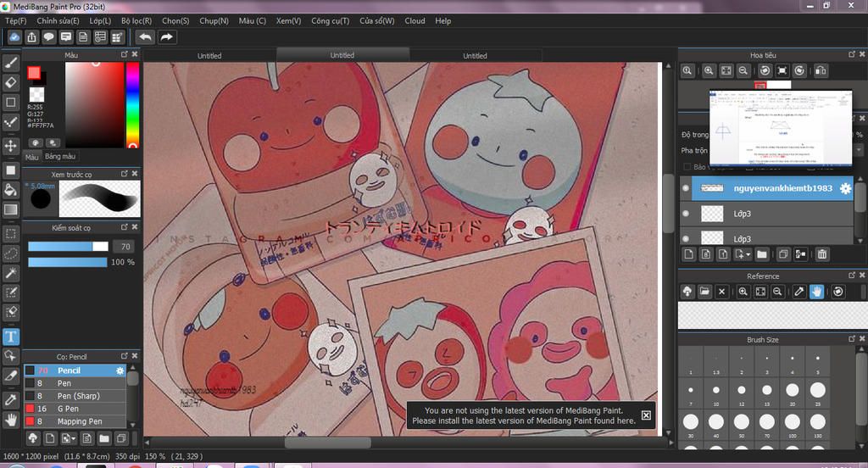Toggle visibility of the bottom Lớp3 layer
This screenshot has width=868, height=468.
pos(685,239)
